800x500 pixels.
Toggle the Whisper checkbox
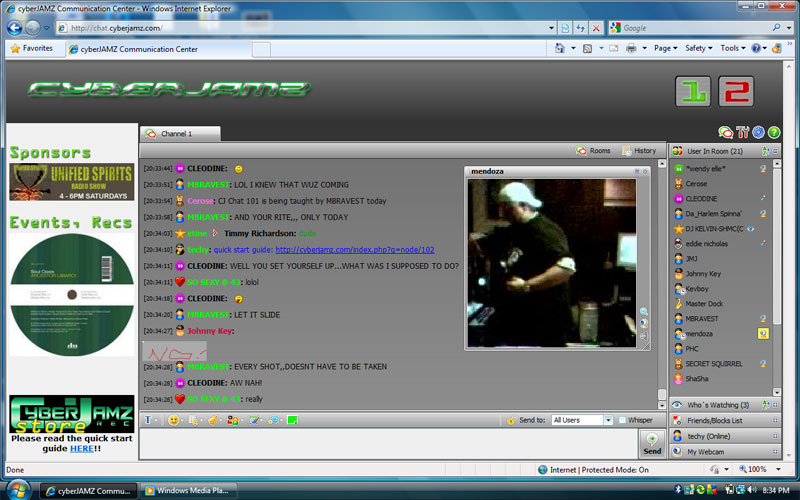(622, 420)
